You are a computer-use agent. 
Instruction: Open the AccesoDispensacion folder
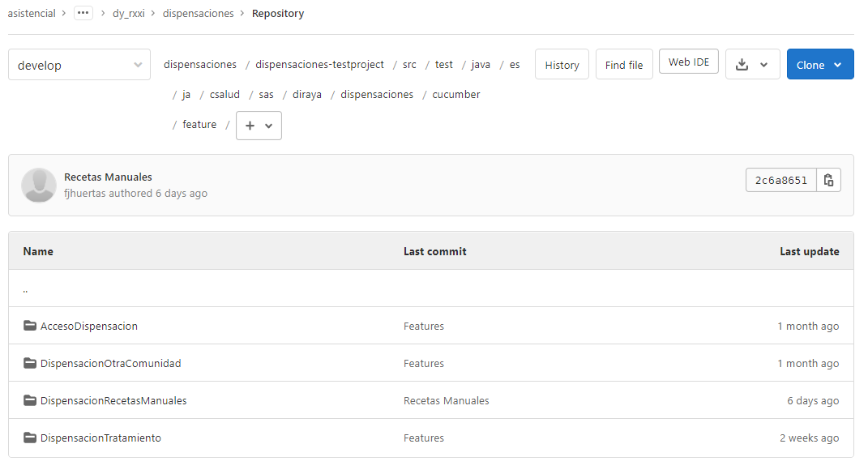click(x=89, y=326)
